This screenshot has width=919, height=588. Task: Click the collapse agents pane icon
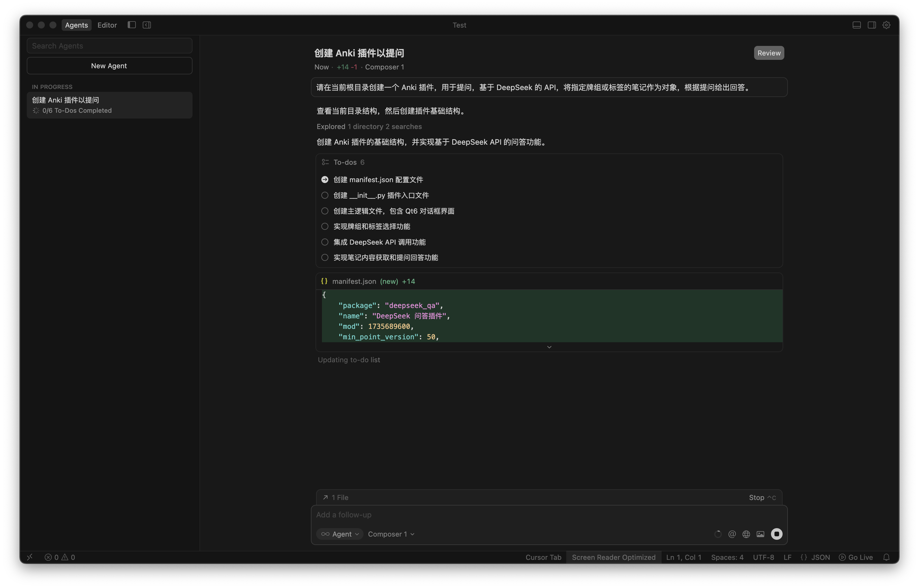(147, 25)
